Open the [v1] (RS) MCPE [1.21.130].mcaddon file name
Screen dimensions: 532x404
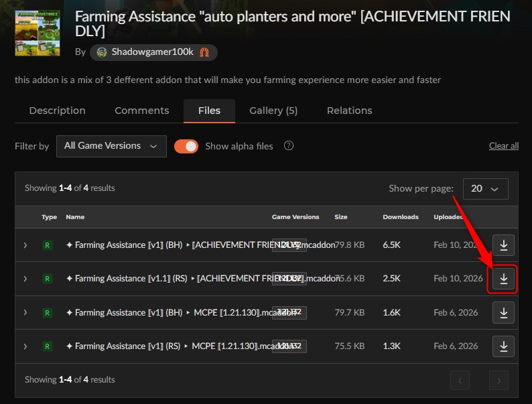point(180,346)
